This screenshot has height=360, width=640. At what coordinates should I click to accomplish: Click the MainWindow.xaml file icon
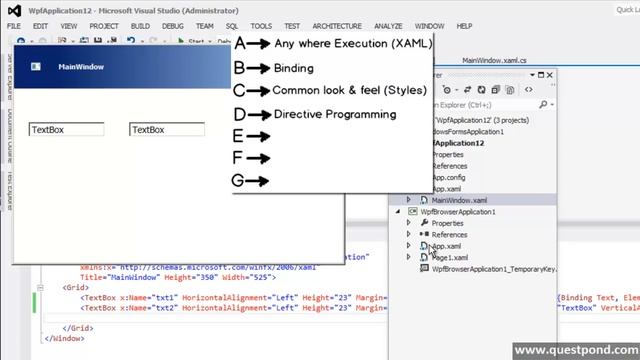pyautogui.click(x=424, y=200)
